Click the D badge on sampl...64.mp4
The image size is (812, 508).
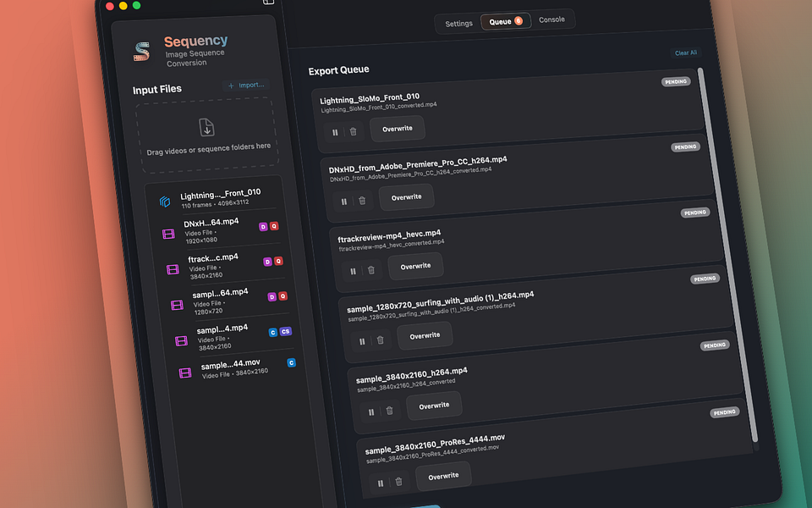(272, 297)
